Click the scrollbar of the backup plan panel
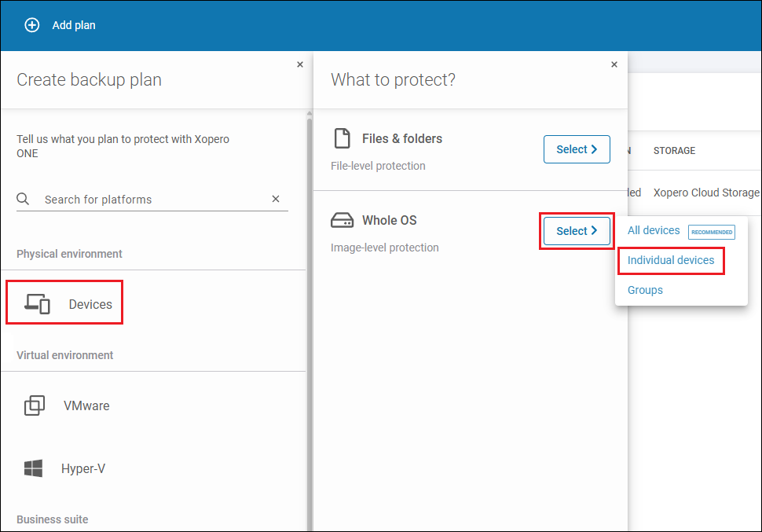The image size is (762, 532). tap(308, 236)
